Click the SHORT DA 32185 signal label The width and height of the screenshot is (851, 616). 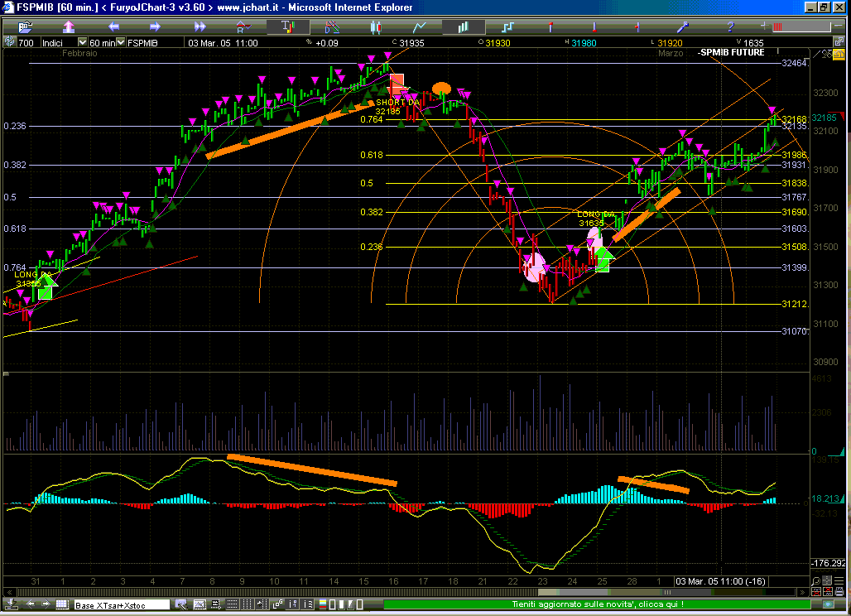(396, 106)
